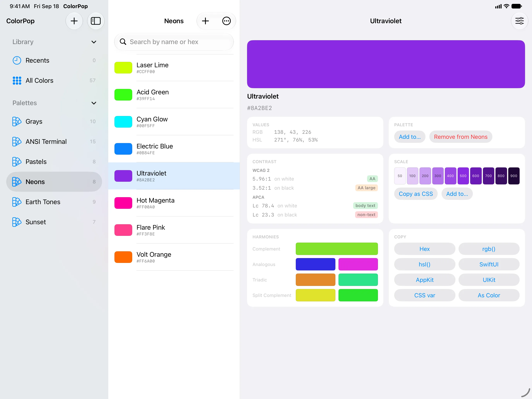Collapse the Palettes section chevron
The height and width of the screenshot is (399, 532).
[x=94, y=103]
